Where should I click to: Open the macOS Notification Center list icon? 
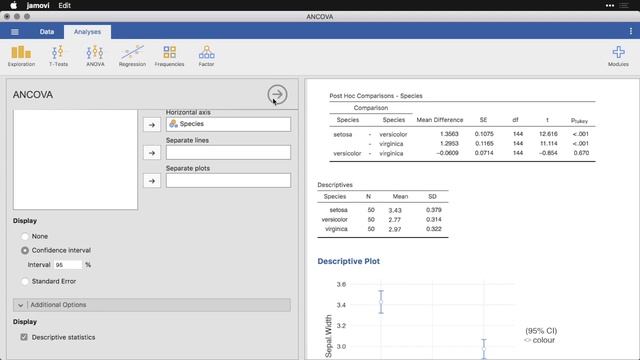click(624, 5)
